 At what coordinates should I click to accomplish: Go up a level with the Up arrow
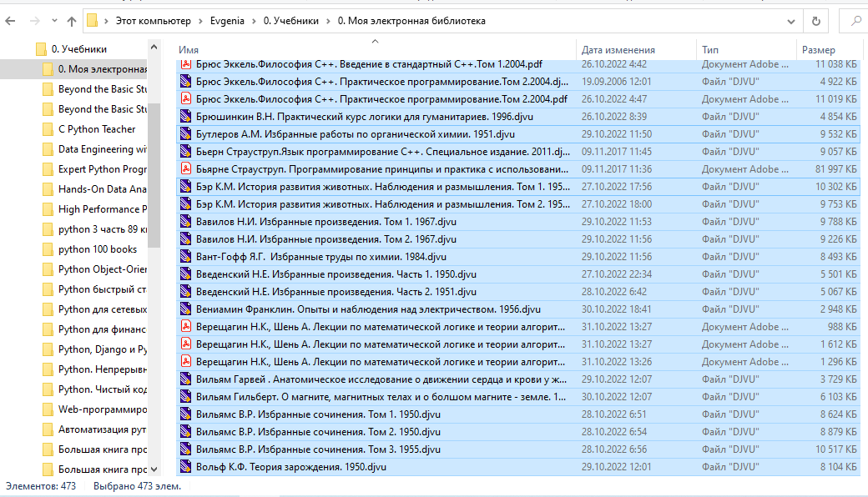pyautogui.click(x=71, y=20)
